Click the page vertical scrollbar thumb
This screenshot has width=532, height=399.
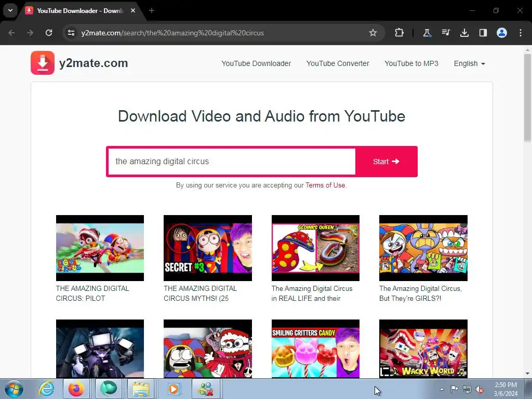(x=528, y=98)
